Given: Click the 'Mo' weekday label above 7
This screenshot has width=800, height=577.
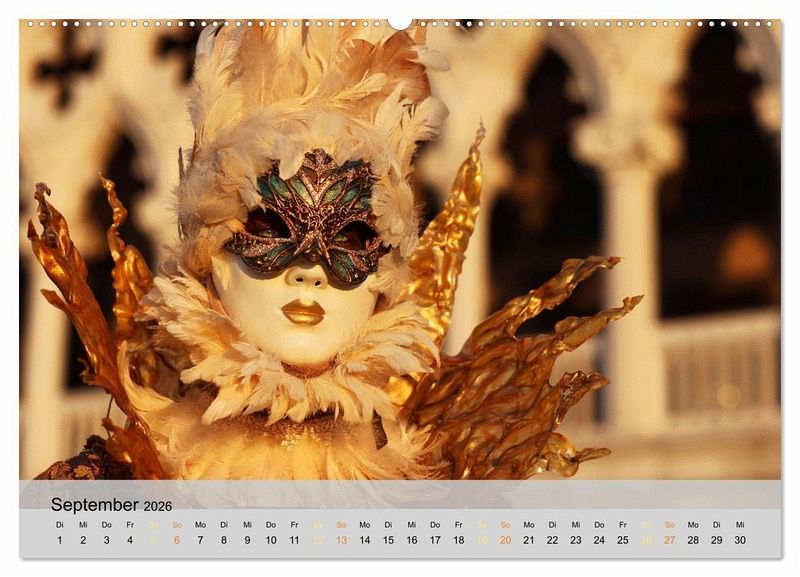Looking at the screenshot, I should pyautogui.click(x=200, y=524).
